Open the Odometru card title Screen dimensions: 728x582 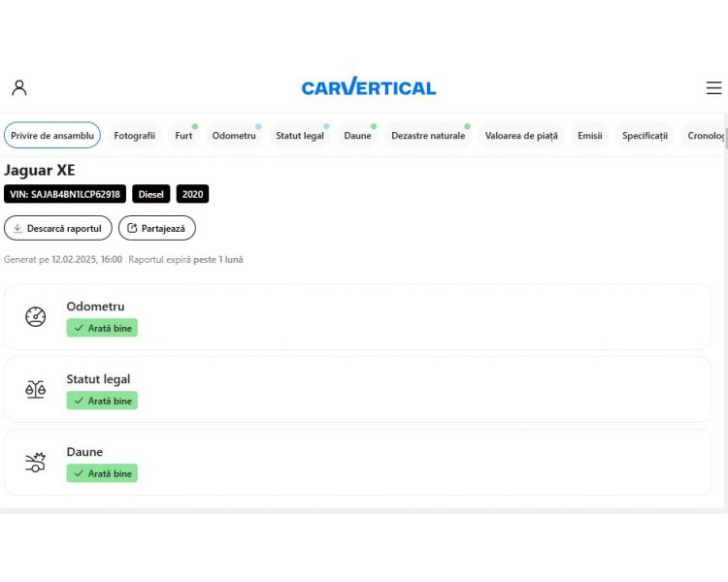(x=96, y=307)
